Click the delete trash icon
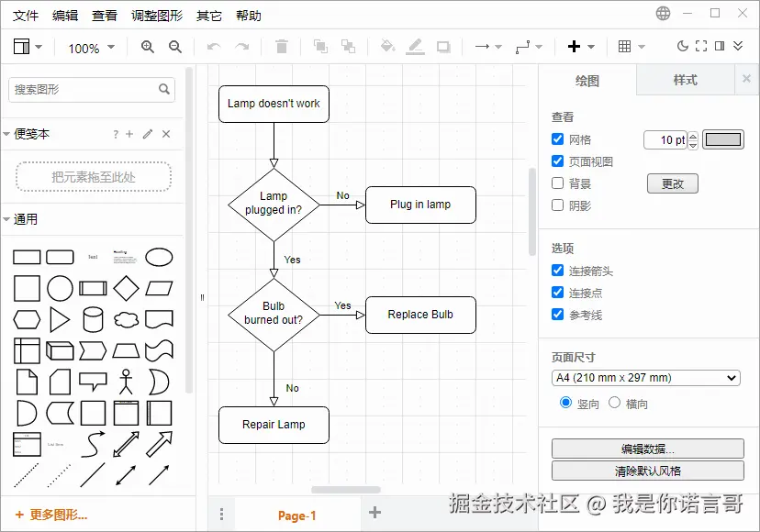 [x=281, y=47]
